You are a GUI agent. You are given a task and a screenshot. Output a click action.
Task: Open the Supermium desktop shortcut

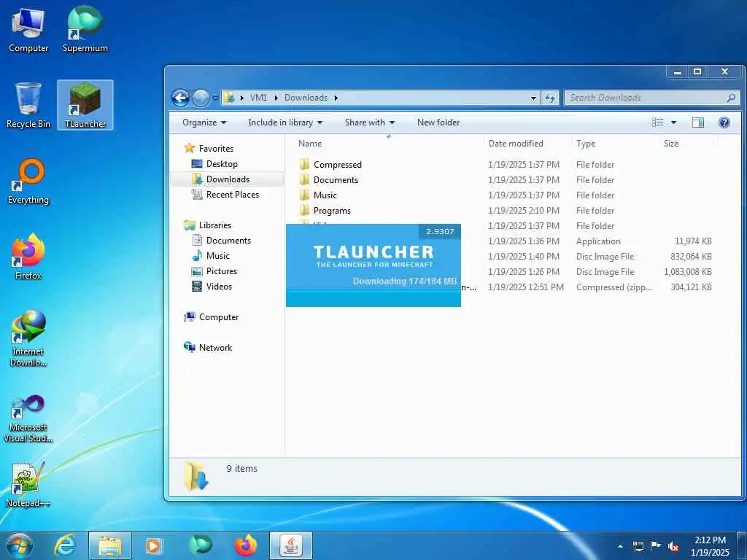point(85,31)
